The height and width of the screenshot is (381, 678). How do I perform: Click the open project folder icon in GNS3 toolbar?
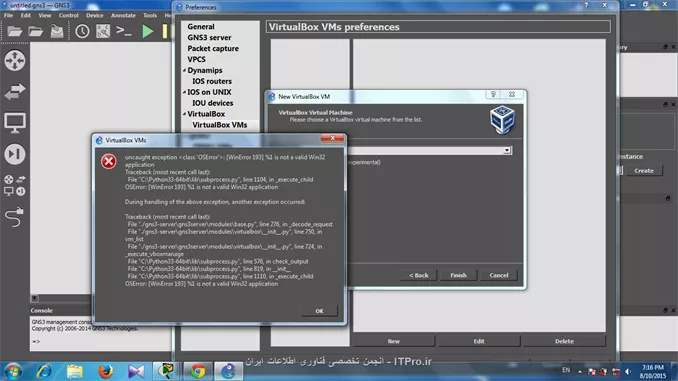pyautogui.click(x=35, y=31)
